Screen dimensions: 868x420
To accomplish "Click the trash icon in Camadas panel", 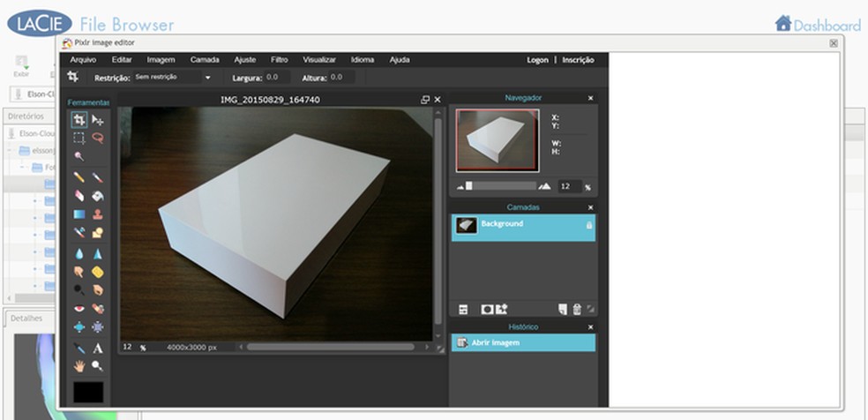I will (577, 309).
